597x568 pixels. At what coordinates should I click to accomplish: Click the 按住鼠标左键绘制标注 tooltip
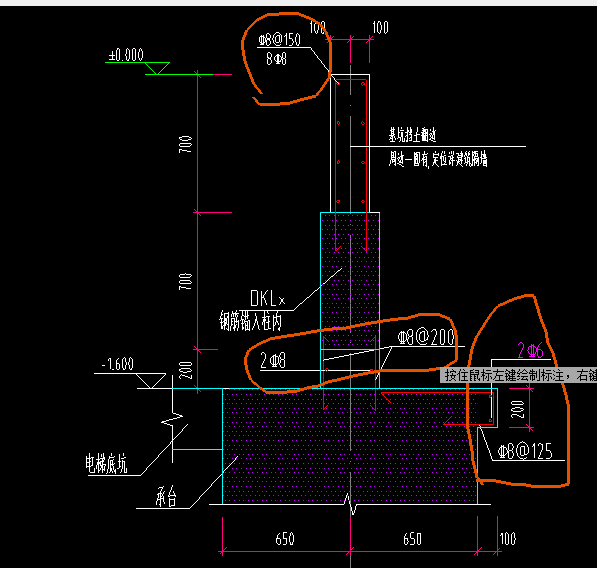point(519,375)
